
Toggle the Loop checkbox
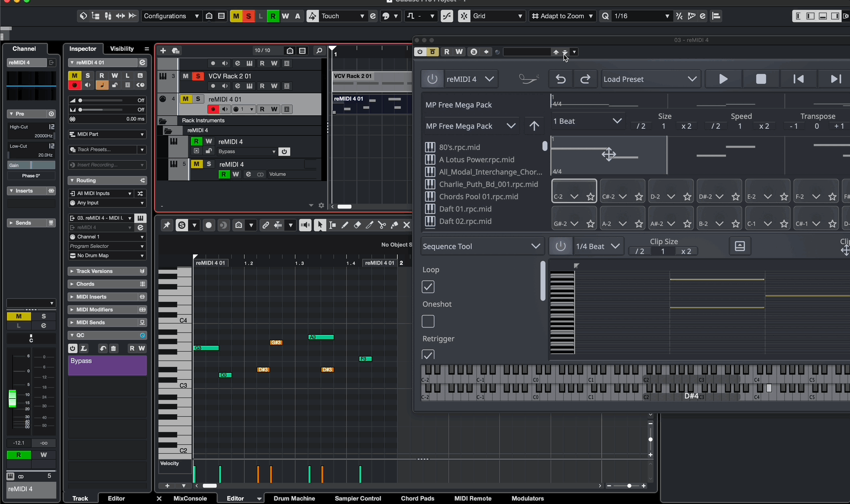tap(428, 287)
